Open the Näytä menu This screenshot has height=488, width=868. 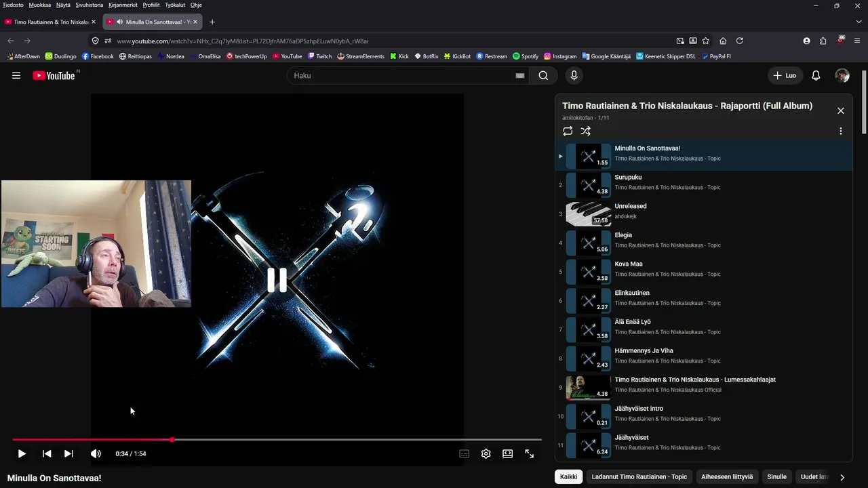63,5
